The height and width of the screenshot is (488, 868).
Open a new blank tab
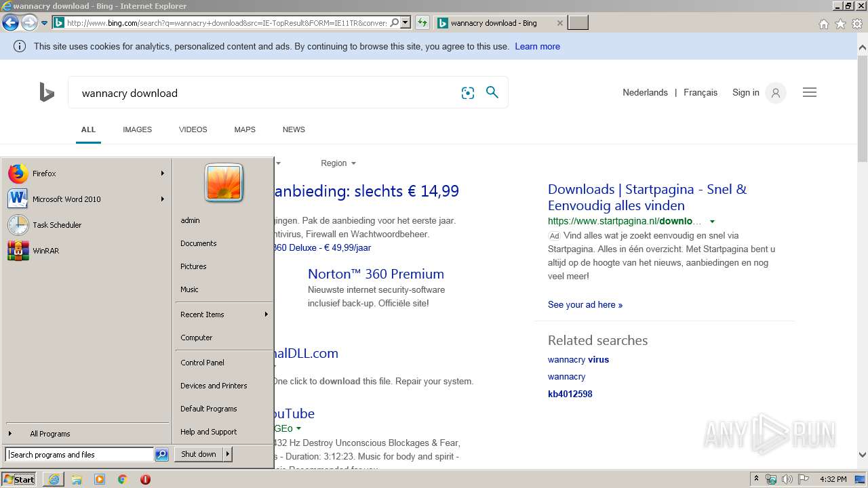click(x=578, y=23)
